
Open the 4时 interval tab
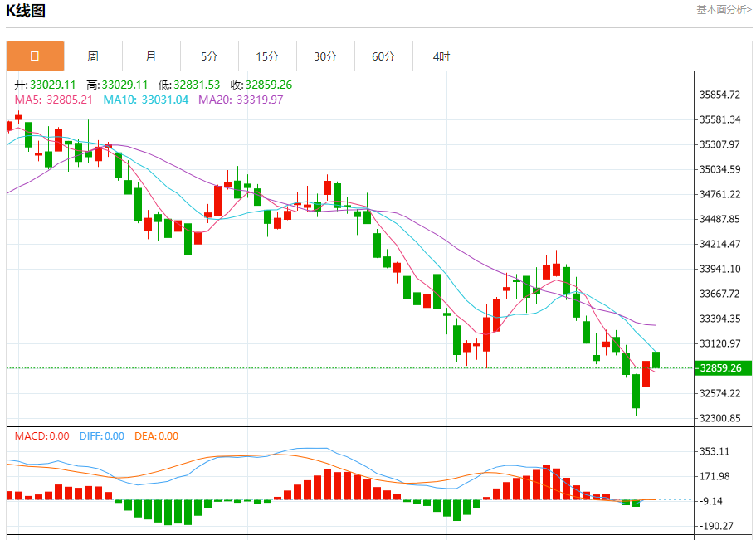coord(441,56)
